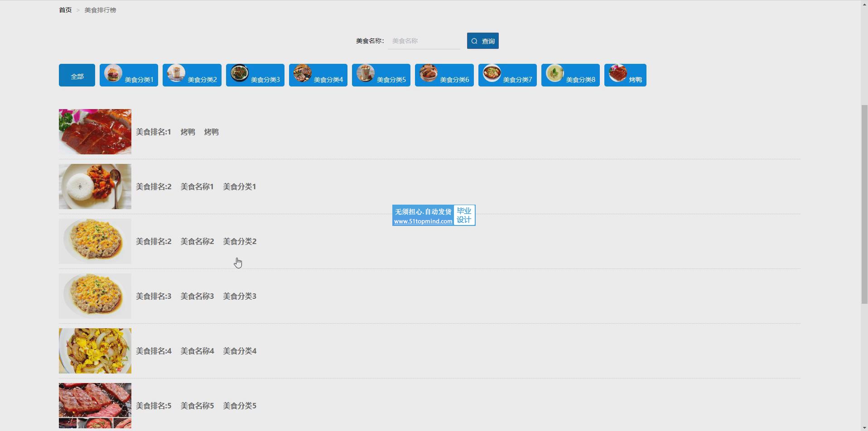Click the grilled meat icon for 美食分类4
868x431 pixels.
click(303, 73)
